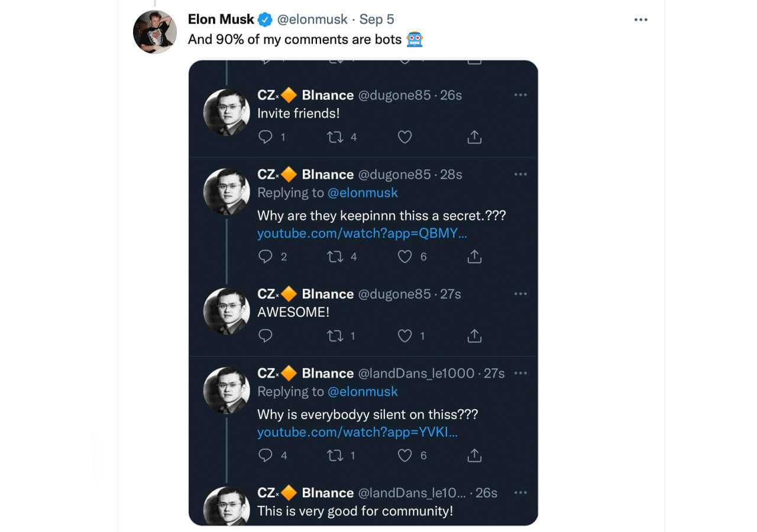Screen dimensions: 757x532
Task: Click the verified badge next to Elon Musk
Action: 266,20
